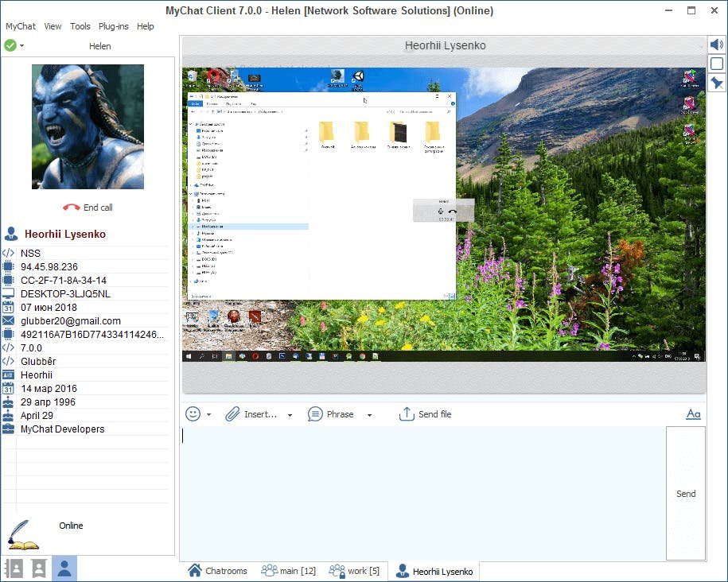The width and height of the screenshot is (728, 582).
Task: Click the speaker sound icon
Action: (x=717, y=45)
